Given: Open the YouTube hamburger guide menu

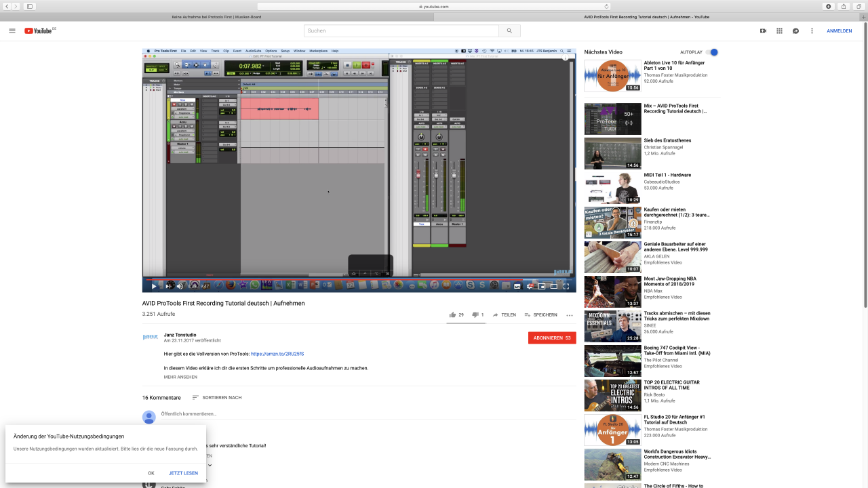Looking at the screenshot, I should point(12,30).
